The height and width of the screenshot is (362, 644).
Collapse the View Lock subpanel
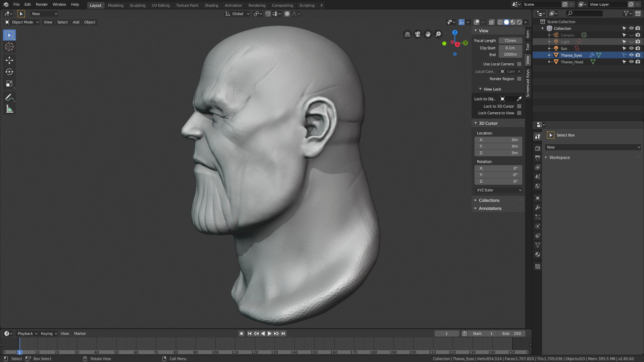(492, 89)
